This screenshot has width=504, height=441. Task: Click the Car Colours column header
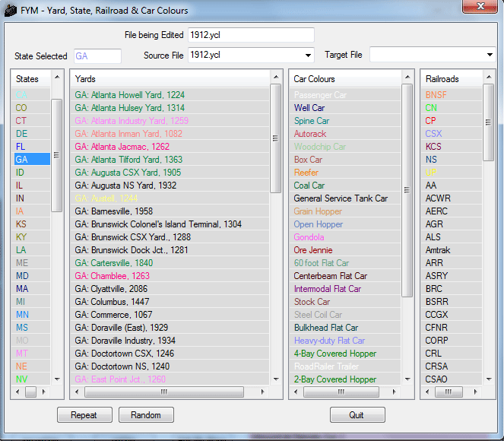(x=346, y=79)
